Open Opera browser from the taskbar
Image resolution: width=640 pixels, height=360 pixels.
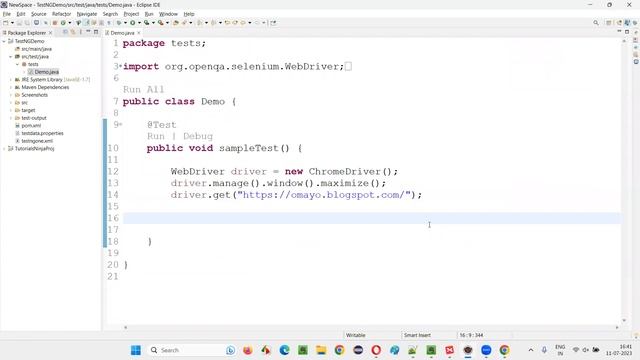click(x=376, y=350)
